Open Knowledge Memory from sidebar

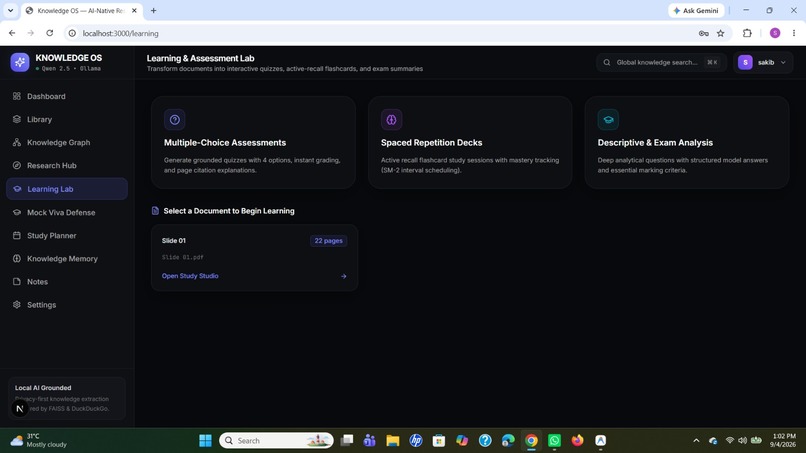(67, 259)
